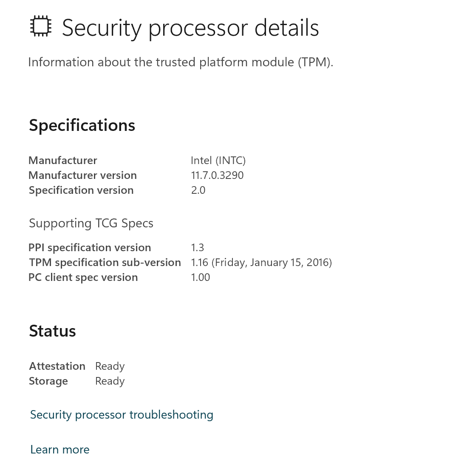Image resolution: width=453 pixels, height=476 pixels.
Task: Click the Manufacturer label
Action: pyautogui.click(x=63, y=160)
